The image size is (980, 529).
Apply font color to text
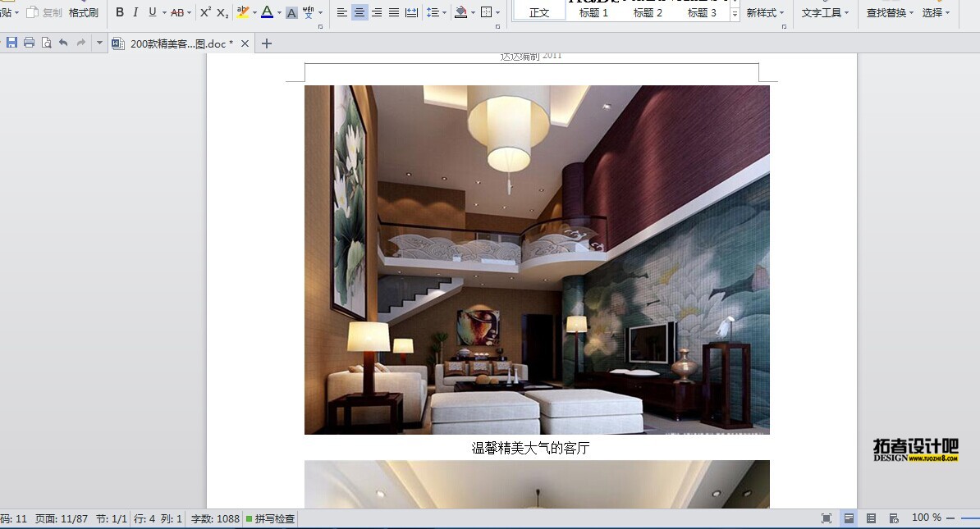click(x=267, y=12)
